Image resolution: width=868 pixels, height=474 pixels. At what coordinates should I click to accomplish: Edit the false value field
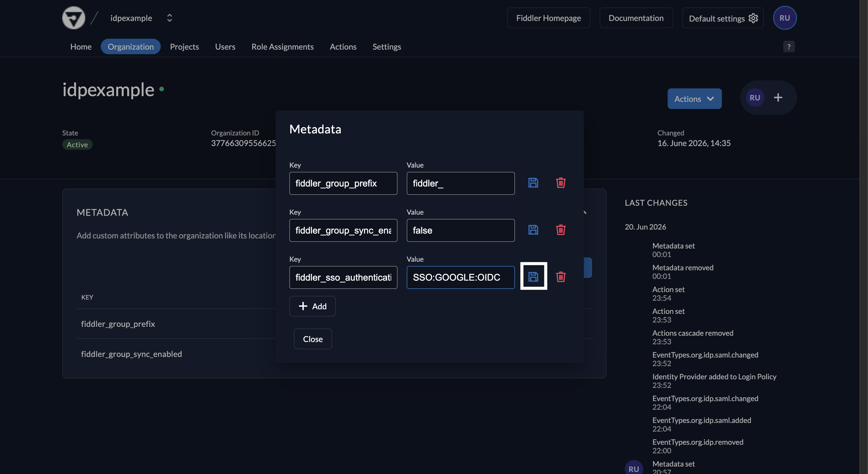(461, 230)
